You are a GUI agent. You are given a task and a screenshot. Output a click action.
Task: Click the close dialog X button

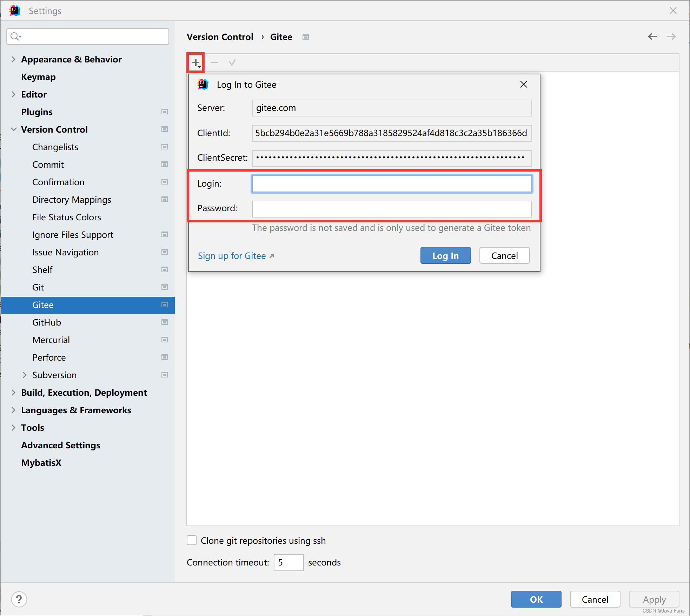(x=523, y=84)
